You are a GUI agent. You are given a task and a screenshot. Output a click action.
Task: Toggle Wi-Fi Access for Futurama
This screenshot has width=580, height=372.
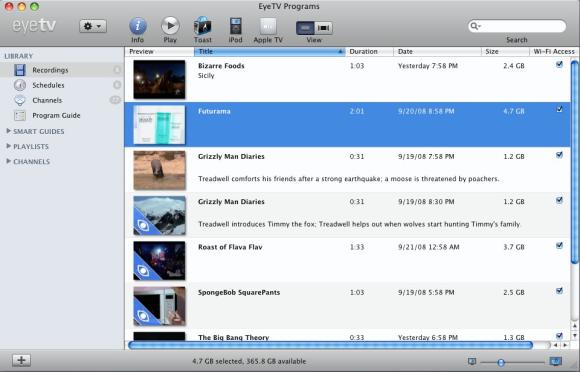(559, 109)
